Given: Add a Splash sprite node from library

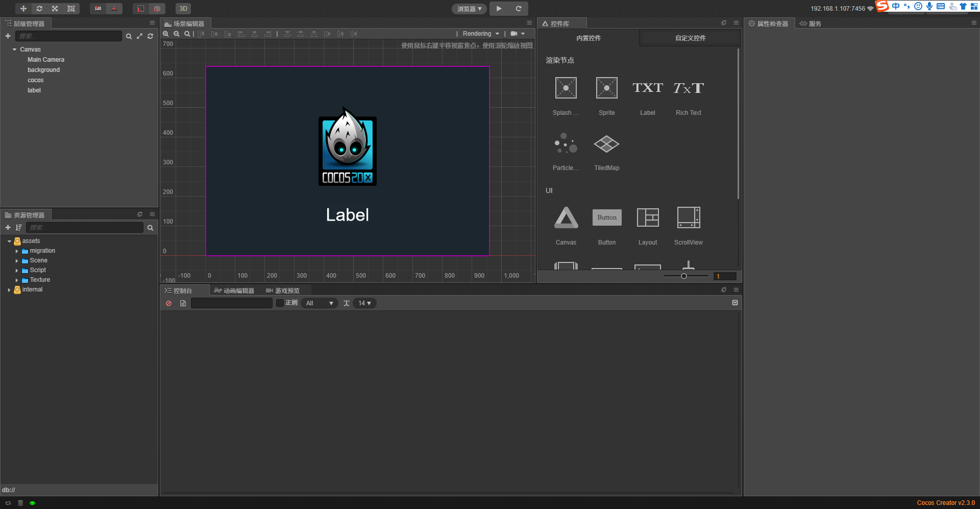Looking at the screenshot, I should pyautogui.click(x=566, y=96).
